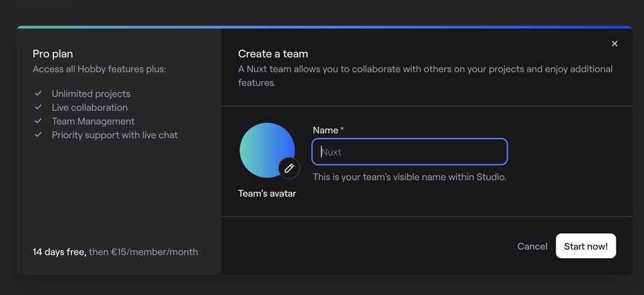Select the 'Team Management' feature text
The height and width of the screenshot is (295, 644).
click(93, 121)
